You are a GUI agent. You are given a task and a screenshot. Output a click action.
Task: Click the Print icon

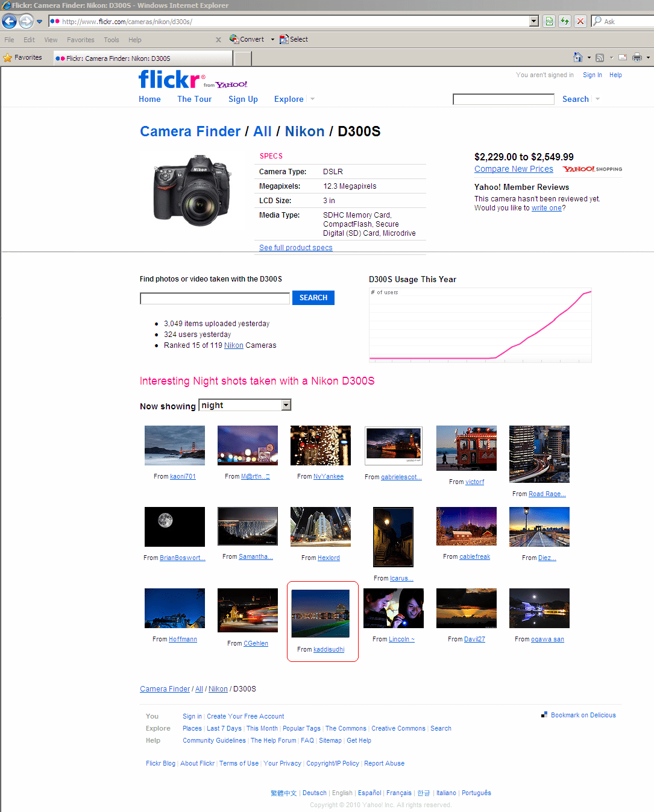click(637, 57)
